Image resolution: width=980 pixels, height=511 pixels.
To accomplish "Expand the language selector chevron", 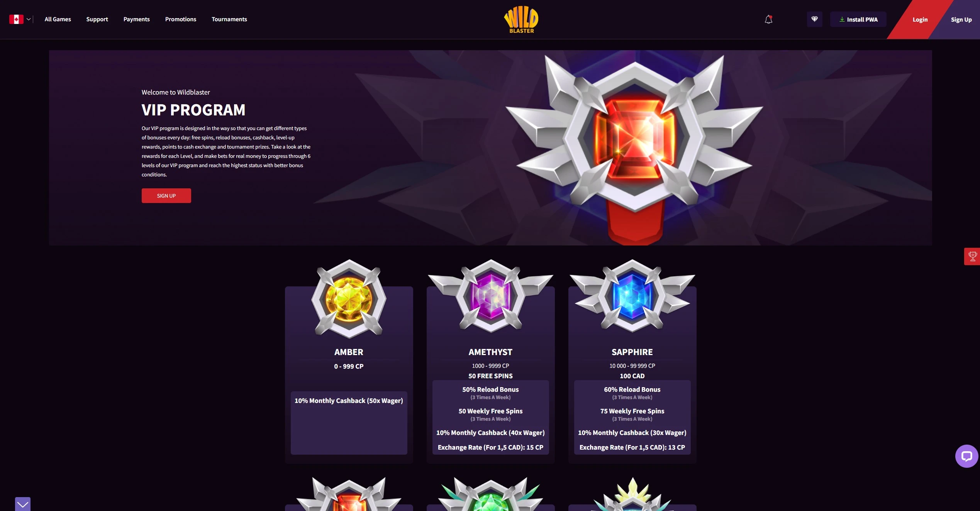I will (x=29, y=19).
